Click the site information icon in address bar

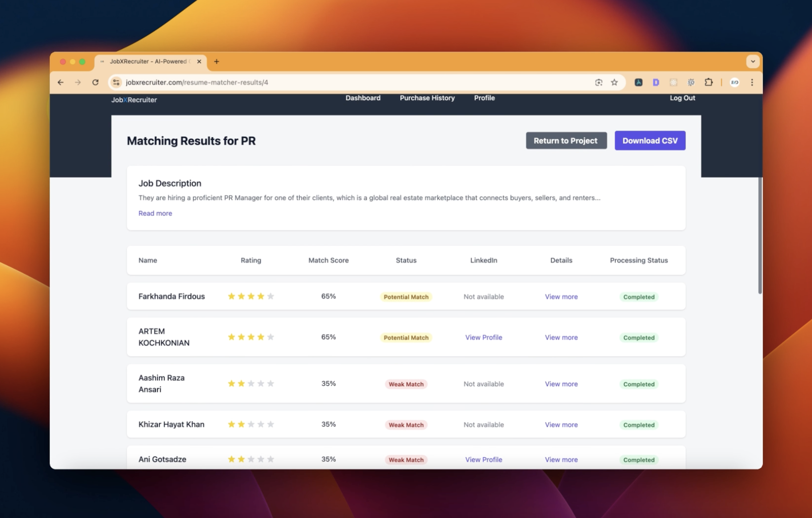(116, 82)
